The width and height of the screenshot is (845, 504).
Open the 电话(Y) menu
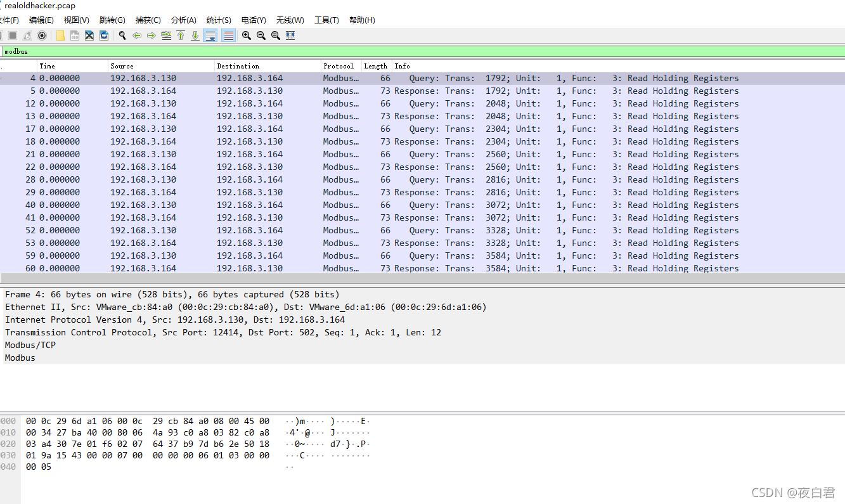pos(254,20)
